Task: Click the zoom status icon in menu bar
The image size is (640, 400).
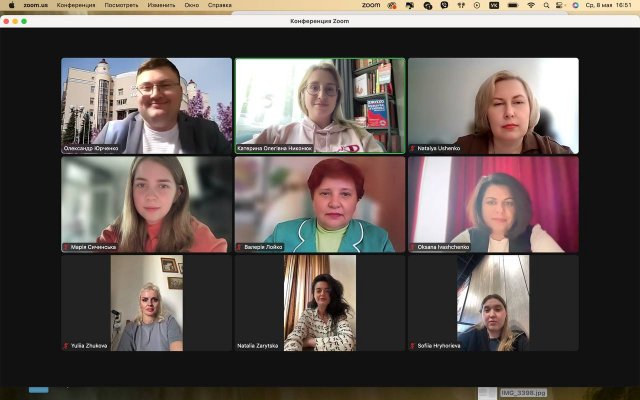Action: tap(371, 5)
